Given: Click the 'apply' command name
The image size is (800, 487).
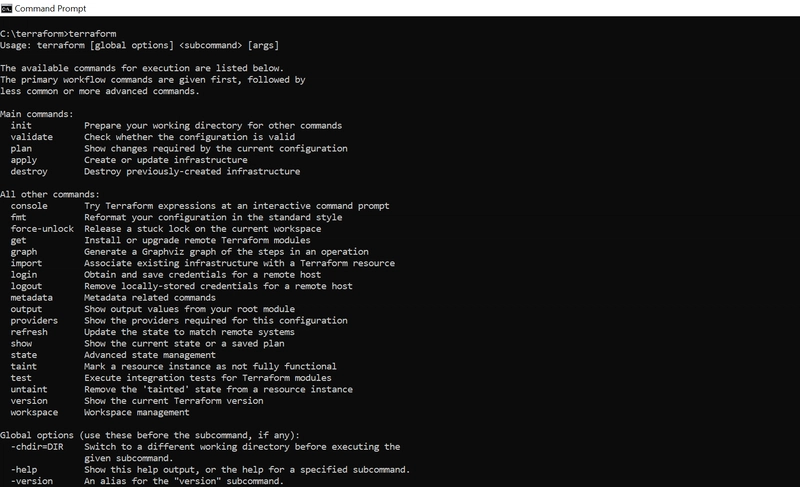Looking at the screenshot, I should [x=23, y=160].
